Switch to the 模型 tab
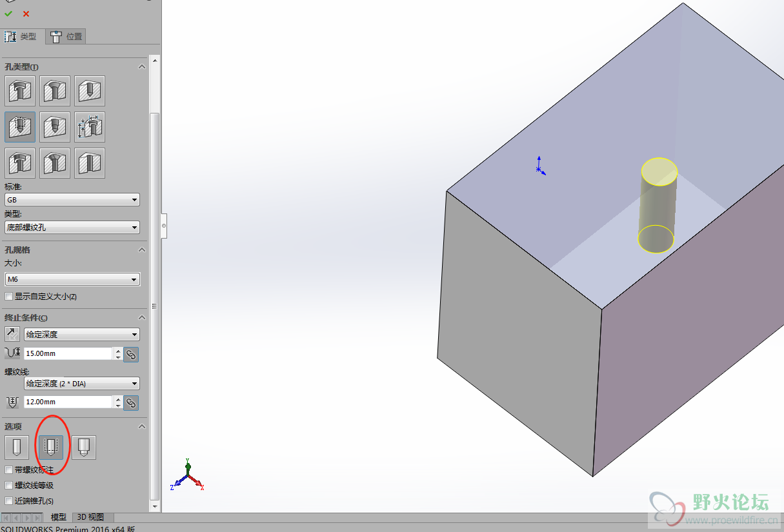This screenshot has width=784, height=532. click(x=59, y=517)
